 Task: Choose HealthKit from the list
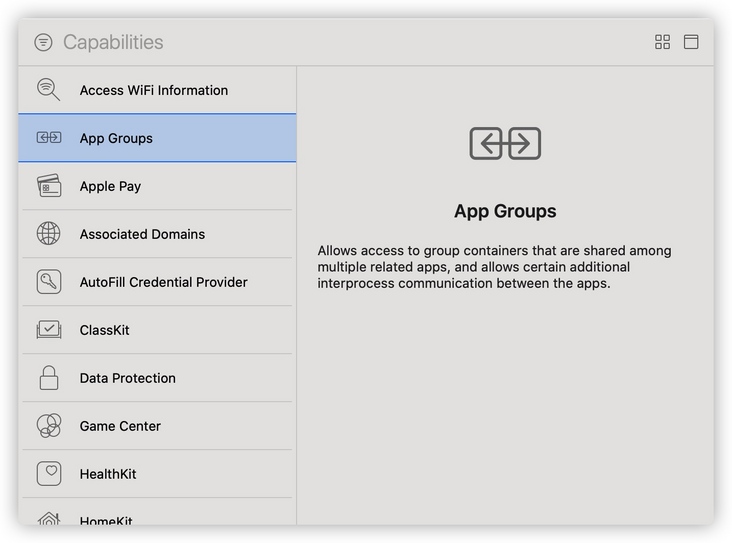click(x=157, y=474)
